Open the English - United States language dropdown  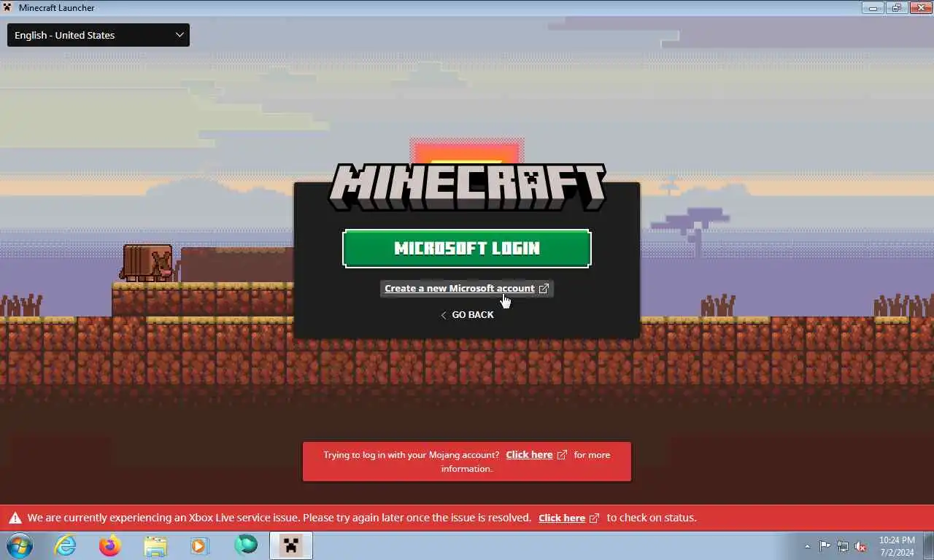99,35
